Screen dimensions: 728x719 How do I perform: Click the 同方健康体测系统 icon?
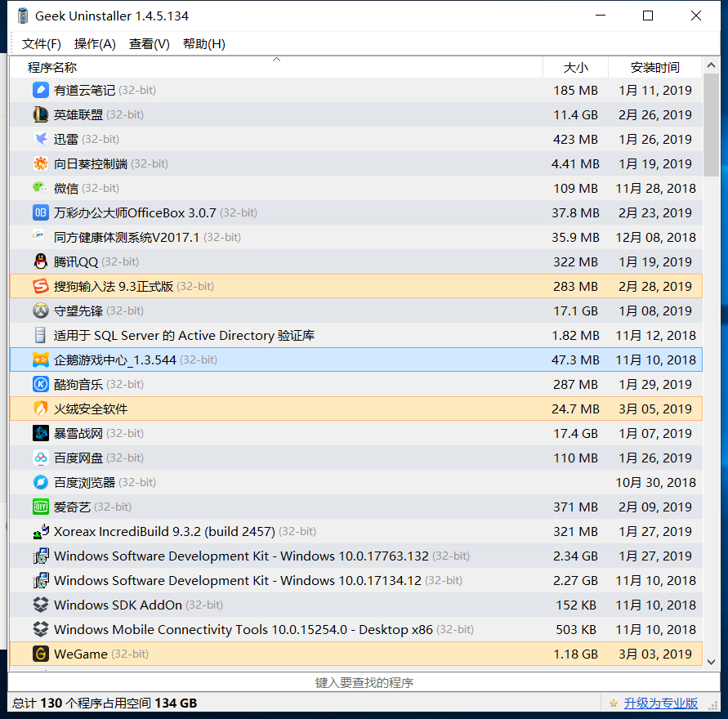[38, 235]
